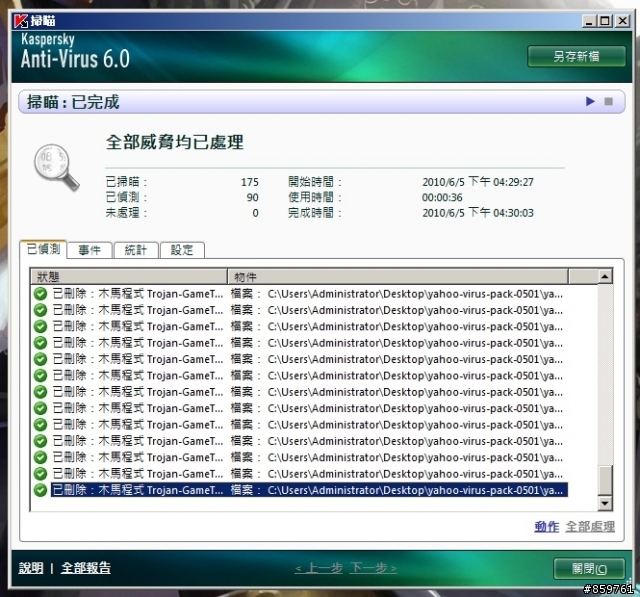Click the magnifying glass scan icon
Screen dimensions: 640x597
click(56, 167)
